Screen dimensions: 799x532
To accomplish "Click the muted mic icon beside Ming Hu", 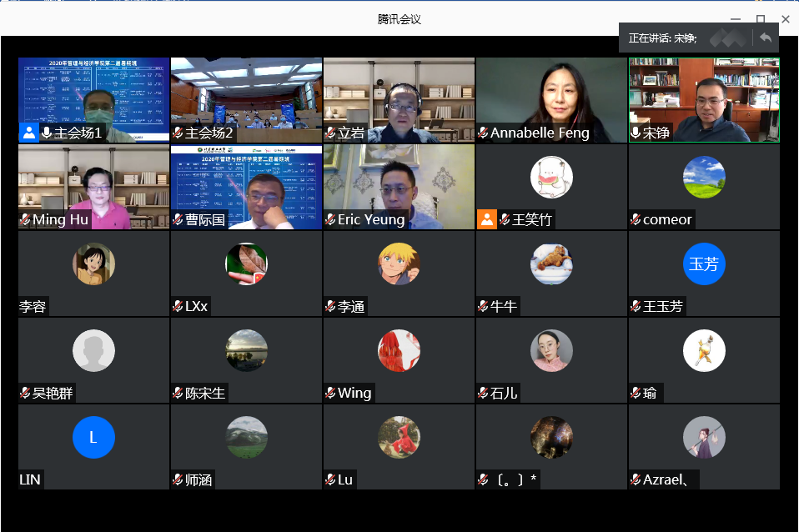I will click(x=25, y=220).
